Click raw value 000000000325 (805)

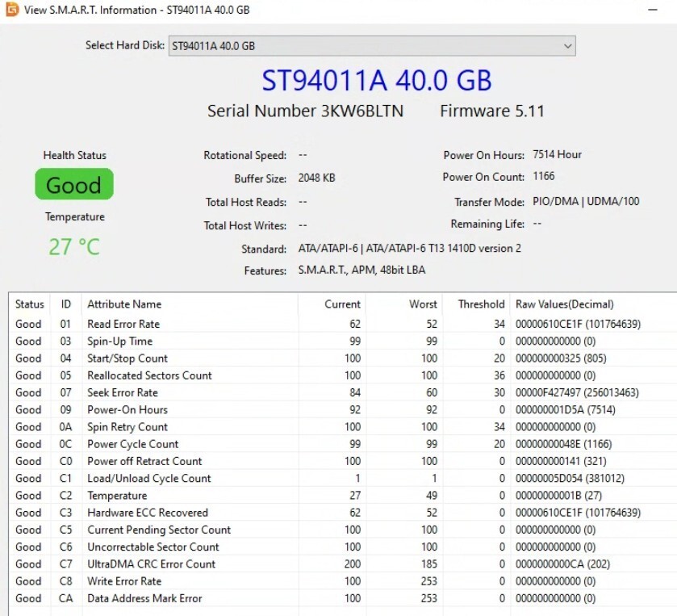pyautogui.click(x=561, y=358)
